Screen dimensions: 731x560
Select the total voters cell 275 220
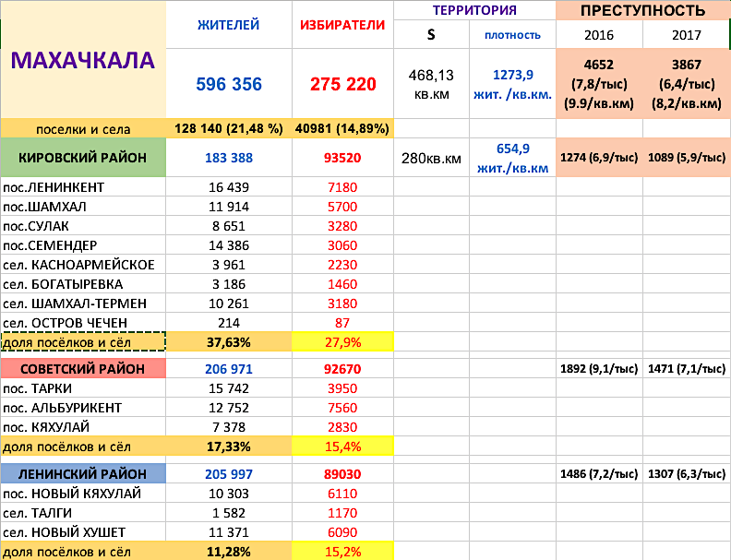pyautogui.click(x=342, y=84)
